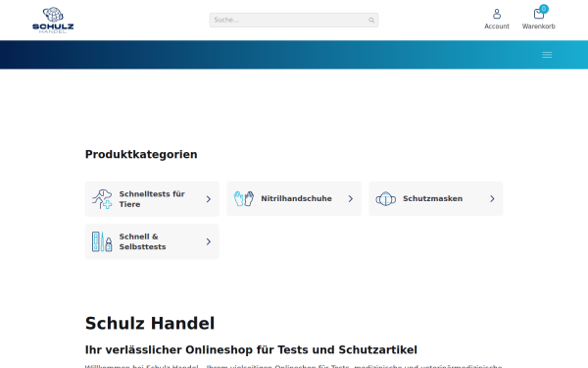Click the gloves icon for Nitrilhandschuhe
588x368 pixels.
coord(244,198)
